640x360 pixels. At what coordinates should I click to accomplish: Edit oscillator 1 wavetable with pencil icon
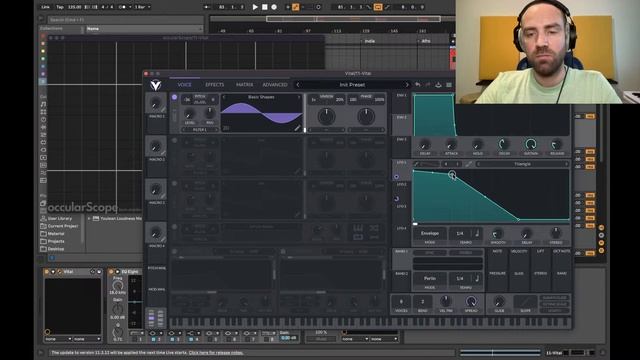pos(297,128)
